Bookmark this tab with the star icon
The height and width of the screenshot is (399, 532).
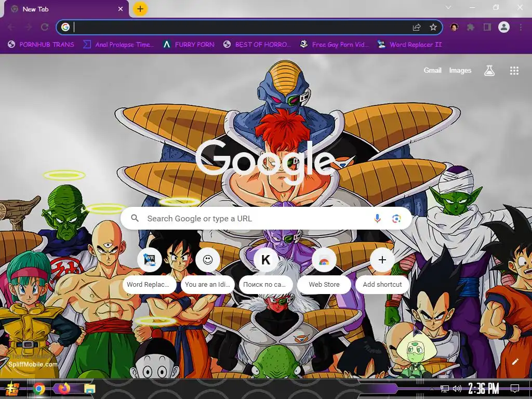click(x=433, y=28)
